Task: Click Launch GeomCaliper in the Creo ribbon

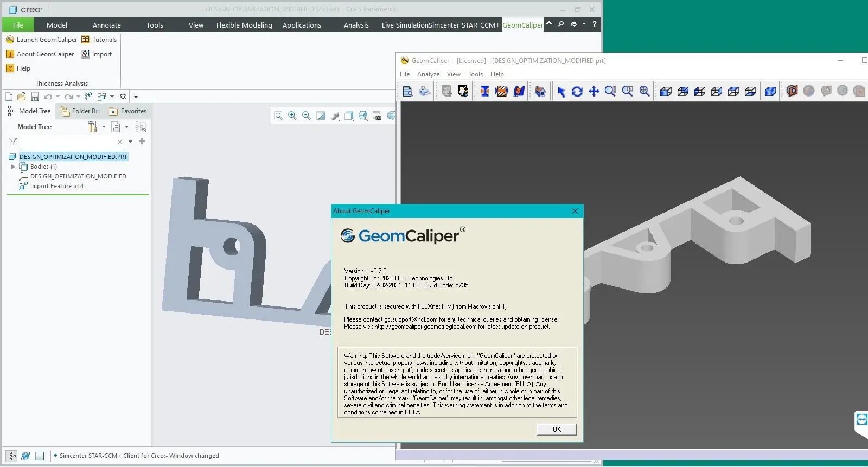Action: (x=42, y=40)
